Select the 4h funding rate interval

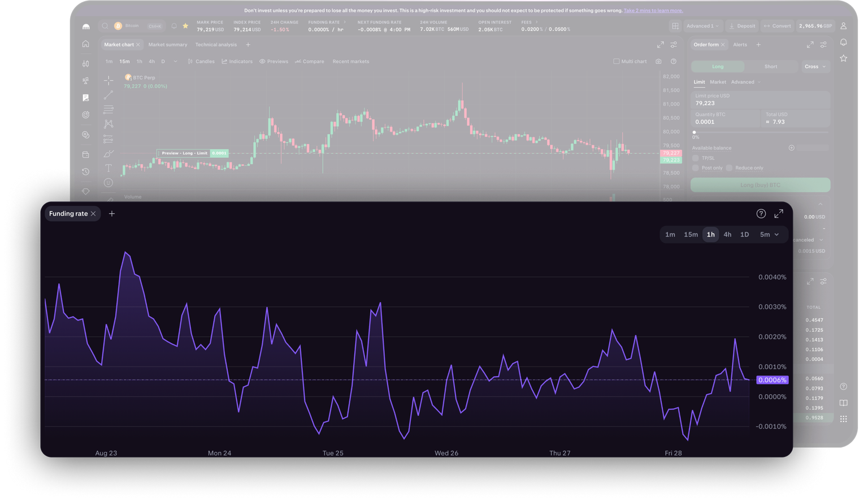pos(727,235)
